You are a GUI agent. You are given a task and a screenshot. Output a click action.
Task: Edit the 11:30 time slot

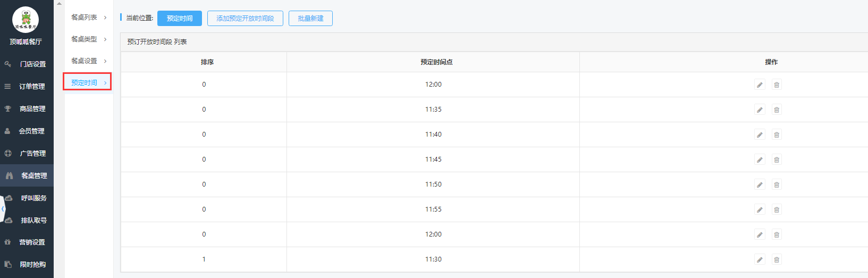coord(760,260)
